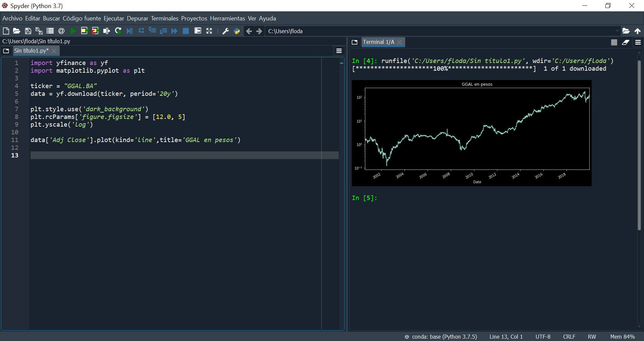
Task: Go back with the left arrow
Action: point(249,31)
